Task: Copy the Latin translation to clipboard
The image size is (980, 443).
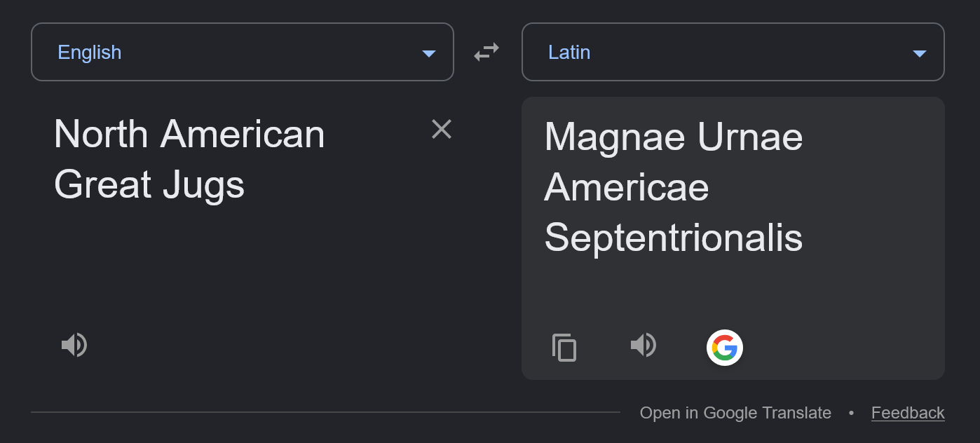Action: 564,347
